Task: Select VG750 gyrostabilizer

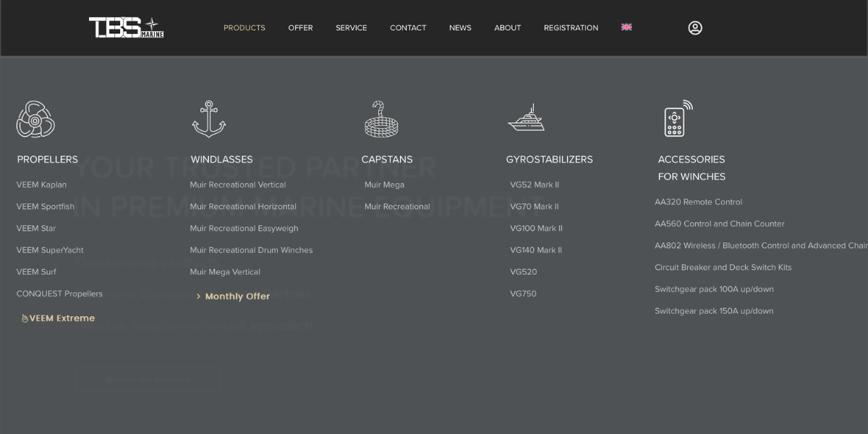Action: click(x=523, y=294)
